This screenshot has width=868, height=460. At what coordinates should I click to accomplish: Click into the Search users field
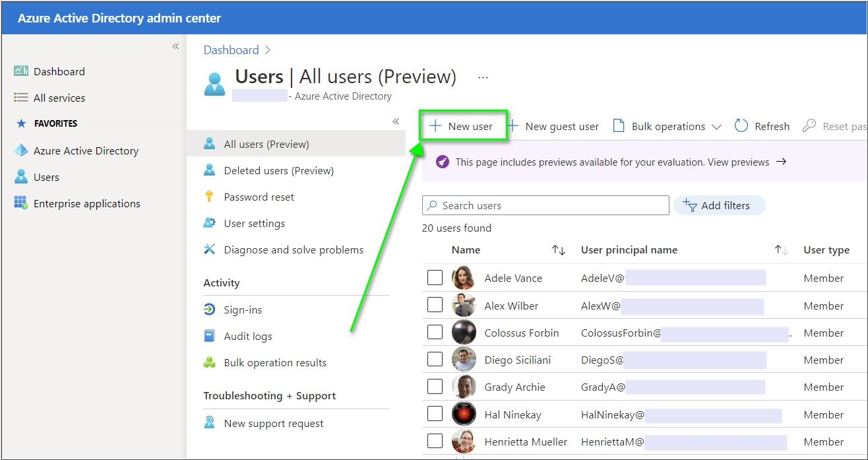tap(545, 205)
